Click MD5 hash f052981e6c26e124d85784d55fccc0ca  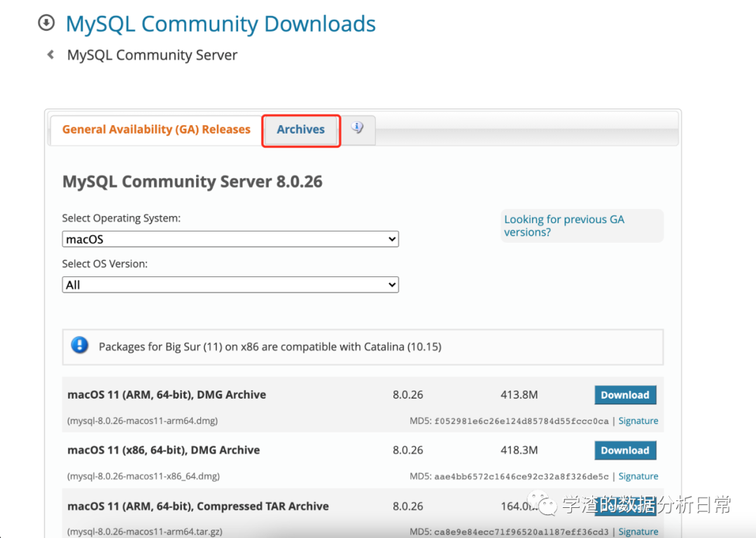tap(521, 421)
